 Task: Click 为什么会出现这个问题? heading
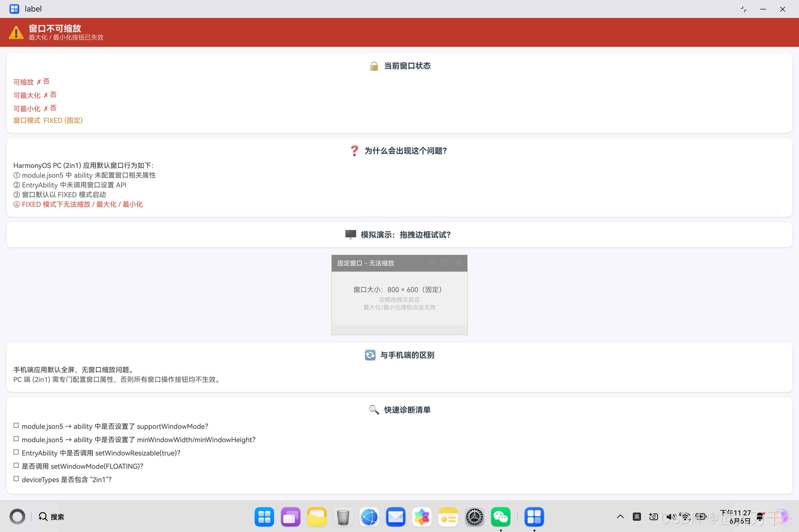click(x=406, y=151)
